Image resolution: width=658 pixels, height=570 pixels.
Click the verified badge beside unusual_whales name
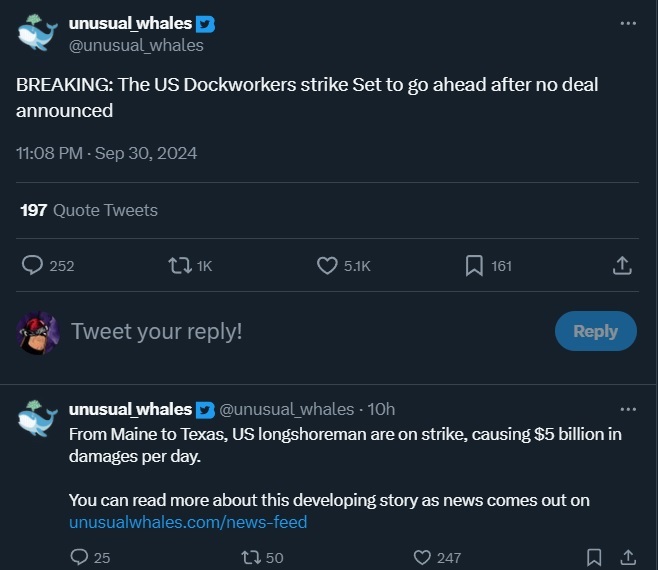[206, 24]
